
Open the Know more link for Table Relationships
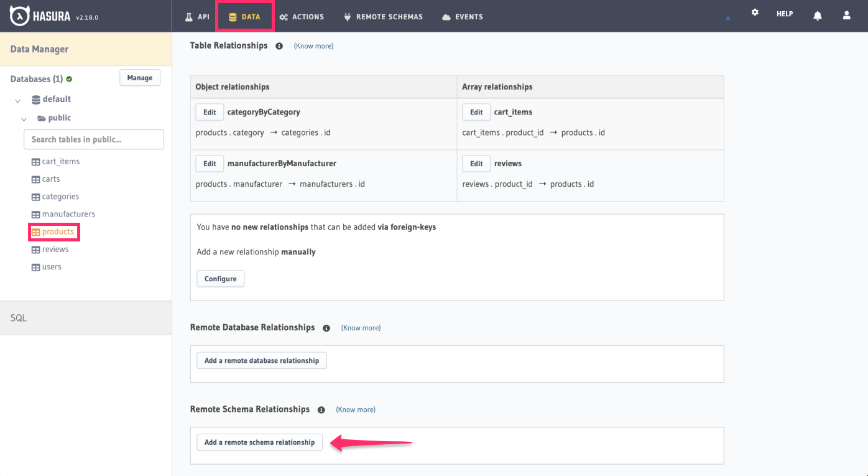click(313, 45)
